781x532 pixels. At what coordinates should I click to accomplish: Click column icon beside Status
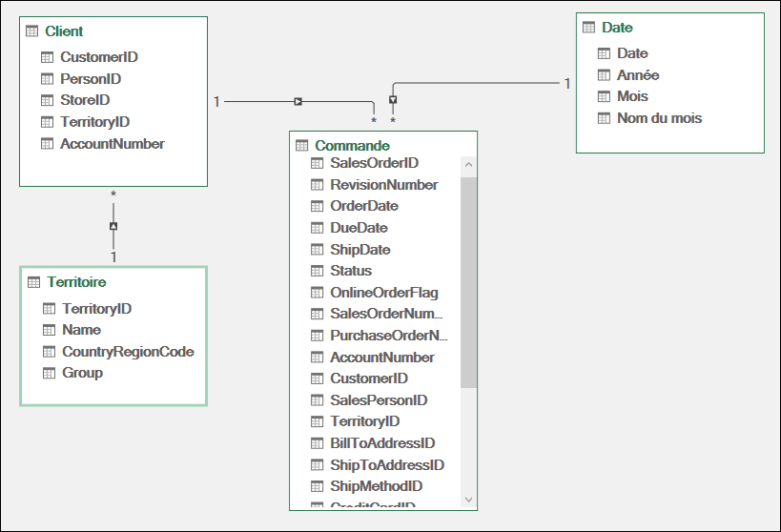(x=317, y=271)
